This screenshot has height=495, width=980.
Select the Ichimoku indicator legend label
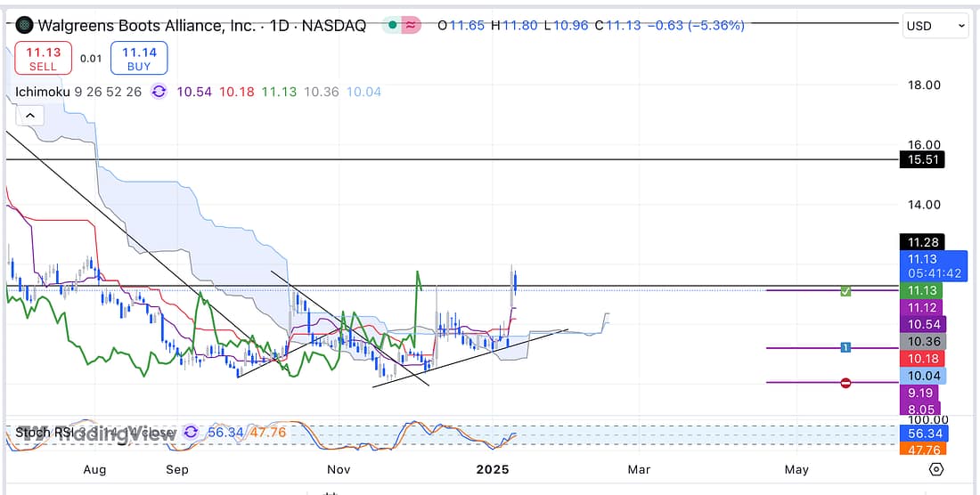(x=43, y=91)
